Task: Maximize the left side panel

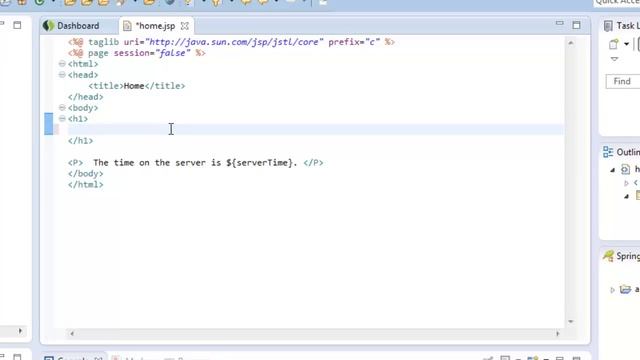Action: click(x=17, y=25)
